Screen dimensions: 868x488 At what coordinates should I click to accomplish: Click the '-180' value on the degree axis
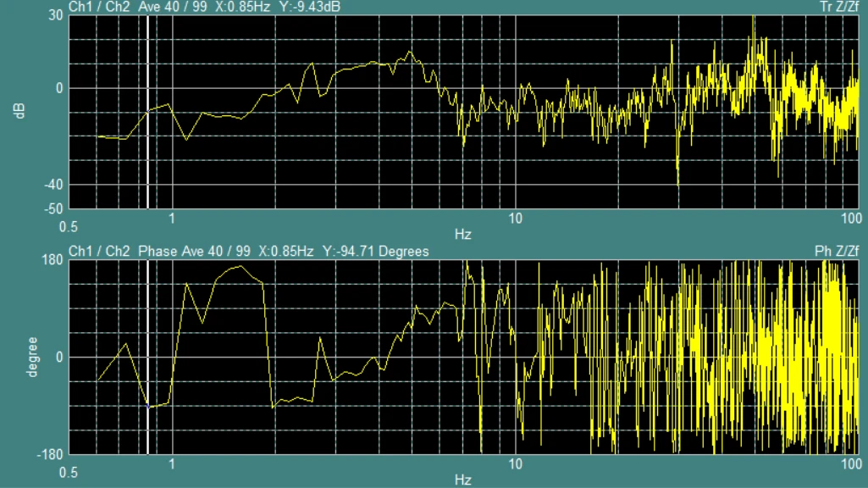coord(50,455)
